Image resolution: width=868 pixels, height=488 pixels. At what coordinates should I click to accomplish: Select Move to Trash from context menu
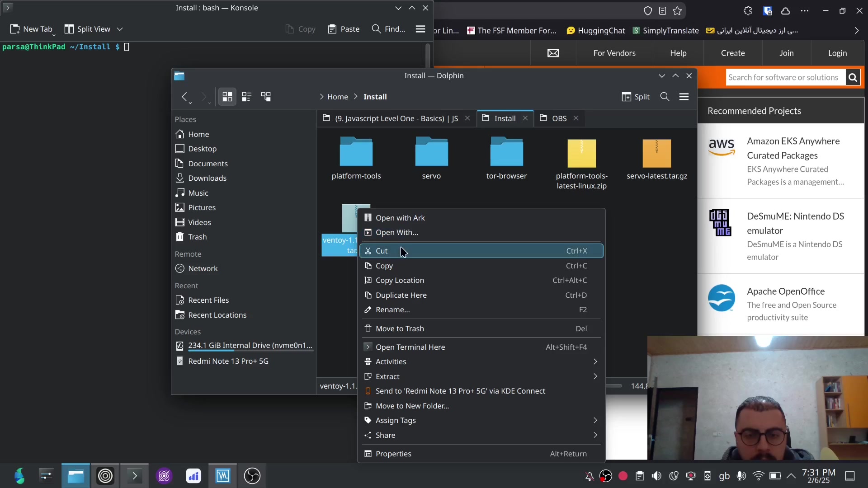[x=400, y=328]
